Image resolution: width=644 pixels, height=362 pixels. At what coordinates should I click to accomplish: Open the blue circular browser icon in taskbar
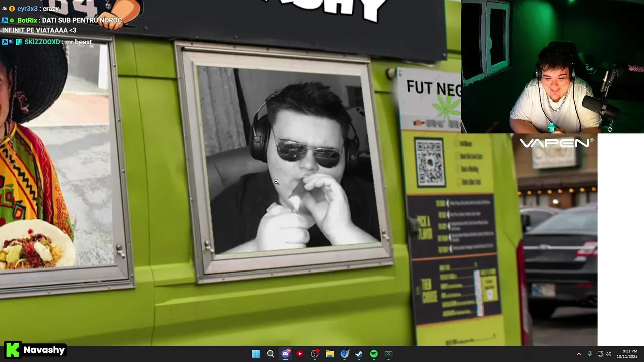[x=345, y=354]
